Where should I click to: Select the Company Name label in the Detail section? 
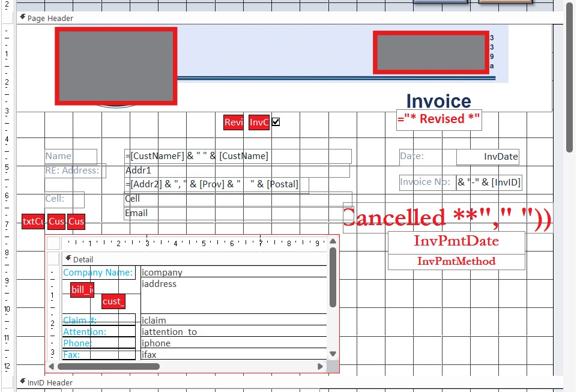tap(98, 272)
